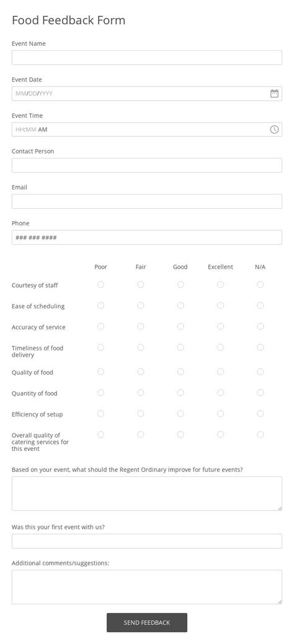Image resolution: width=294 pixels, height=644 pixels.
Task: Focus the Additional comments/suggestions text area
Action: tap(147, 587)
